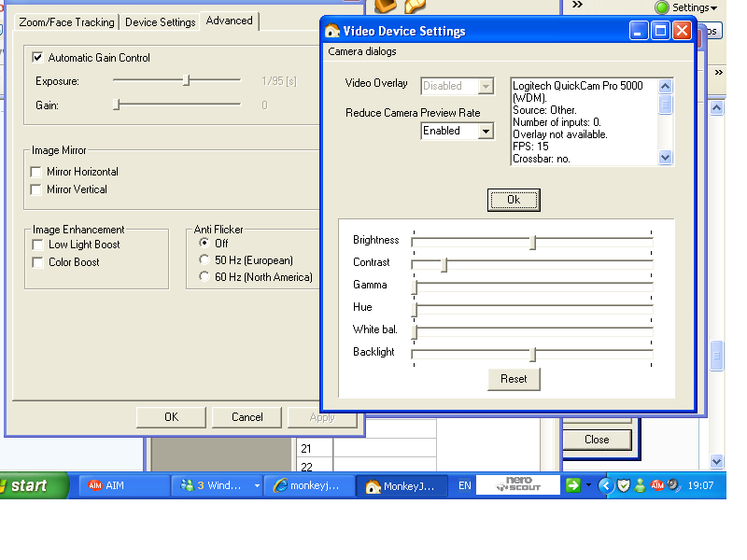Uncheck Automatic Gain Control

tap(36, 57)
